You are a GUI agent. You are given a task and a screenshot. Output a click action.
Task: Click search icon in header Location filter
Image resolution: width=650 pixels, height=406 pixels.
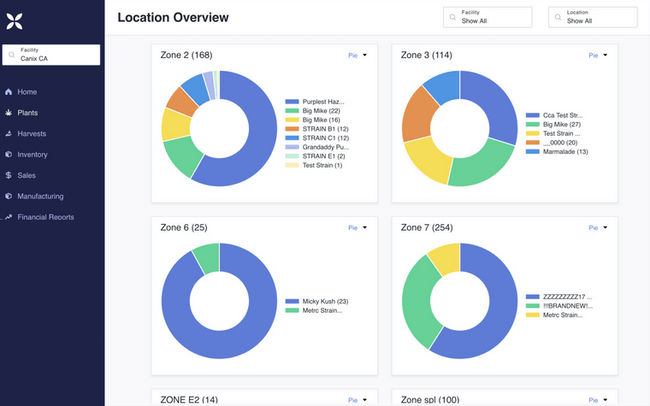558,17
